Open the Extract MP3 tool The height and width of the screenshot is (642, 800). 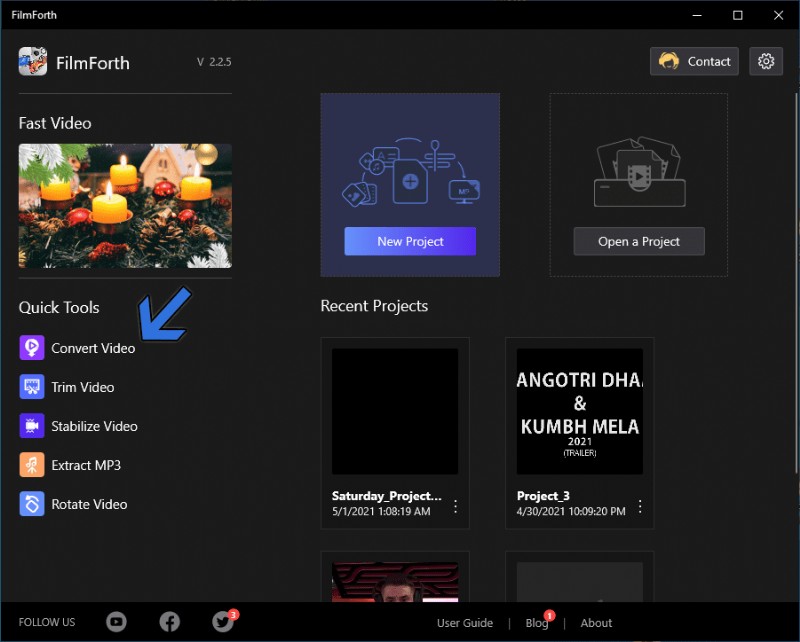tap(33, 465)
